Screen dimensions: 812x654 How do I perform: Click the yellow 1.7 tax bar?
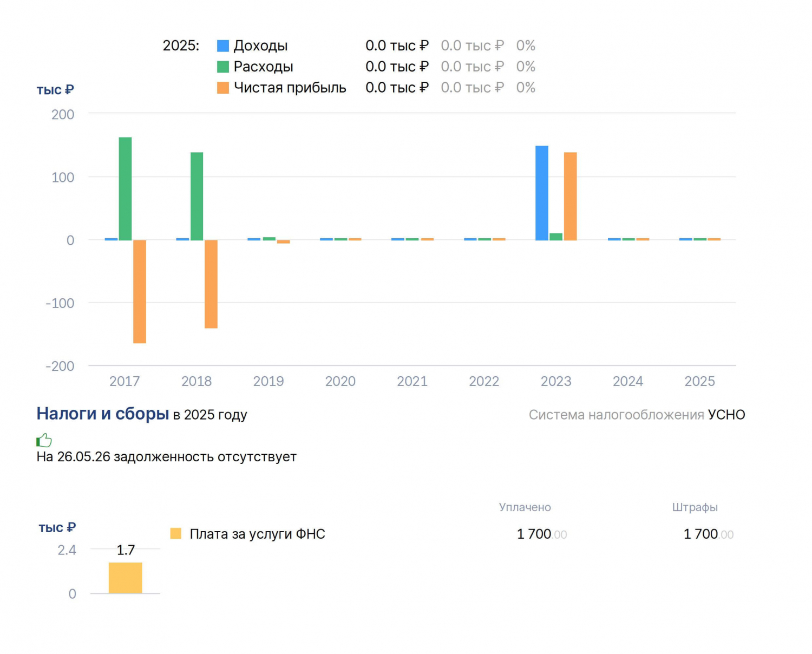(x=126, y=578)
